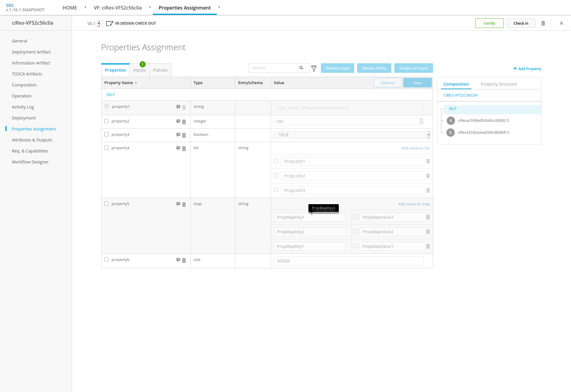Viewport: 571px width, 392px height.
Task: Switch to the Inputs tab
Action: point(139,70)
